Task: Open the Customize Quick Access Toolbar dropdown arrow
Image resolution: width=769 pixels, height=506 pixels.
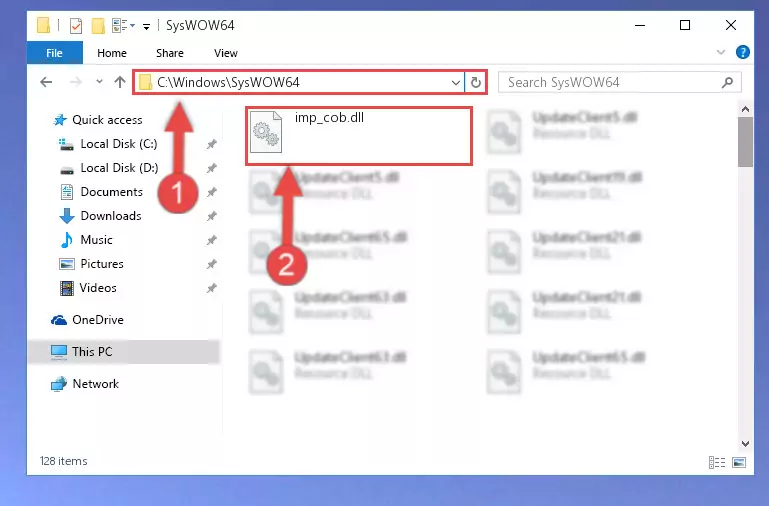Action: click(146, 26)
